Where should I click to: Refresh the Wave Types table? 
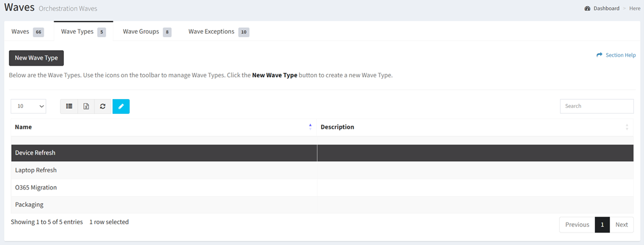click(x=103, y=106)
